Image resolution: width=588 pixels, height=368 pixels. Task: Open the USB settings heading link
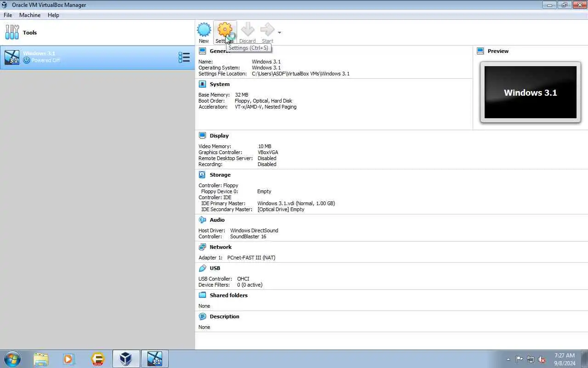pos(215,268)
